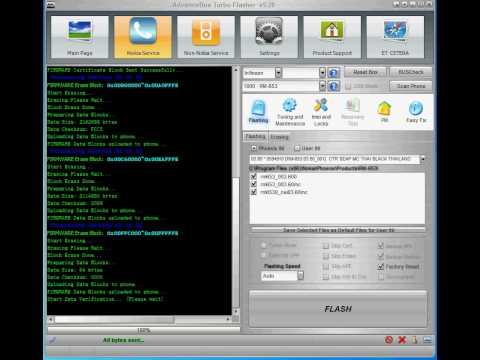
Task: Toggle the greyed USB Mode checkbox
Action: [348, 86]
